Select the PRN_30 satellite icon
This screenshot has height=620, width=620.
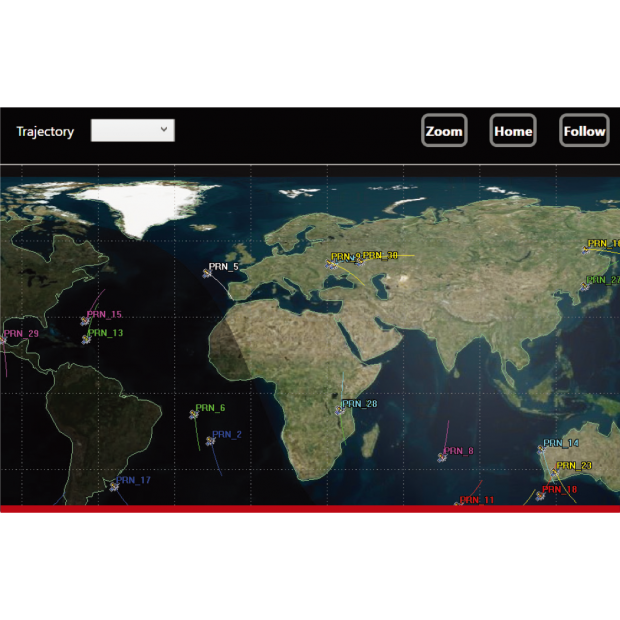click(358, 262)
